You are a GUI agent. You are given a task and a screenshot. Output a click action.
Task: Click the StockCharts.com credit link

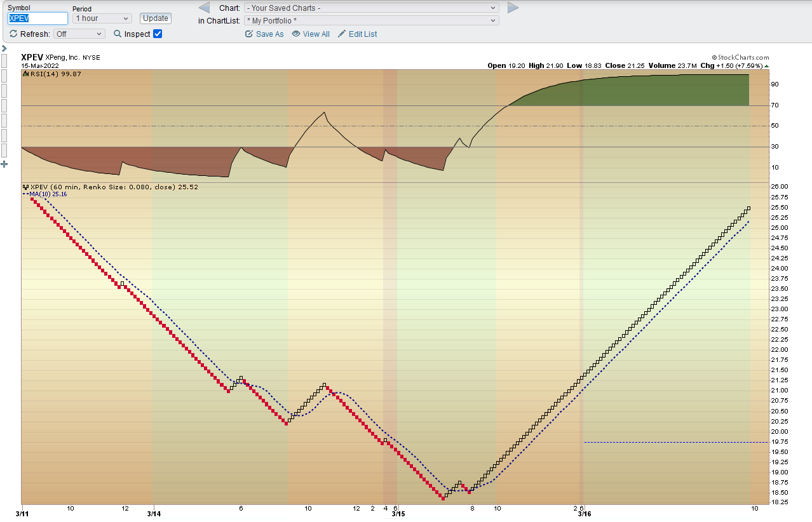click(740, 57)
